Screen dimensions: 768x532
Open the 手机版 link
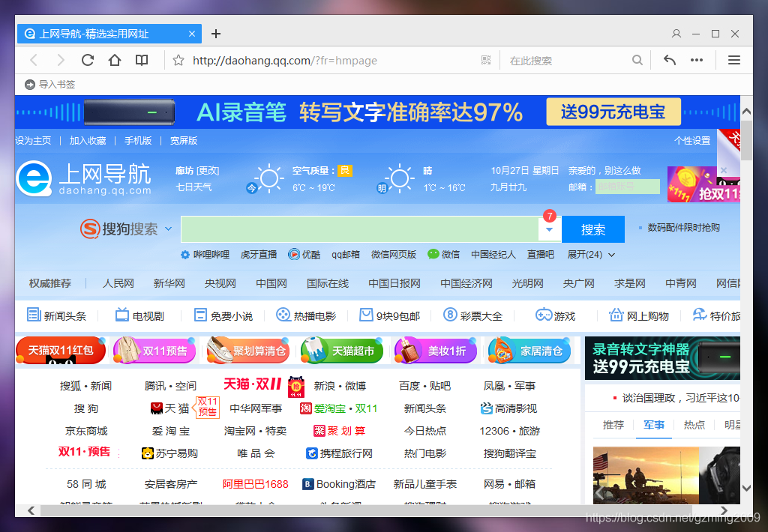click(x=138, y=140)
